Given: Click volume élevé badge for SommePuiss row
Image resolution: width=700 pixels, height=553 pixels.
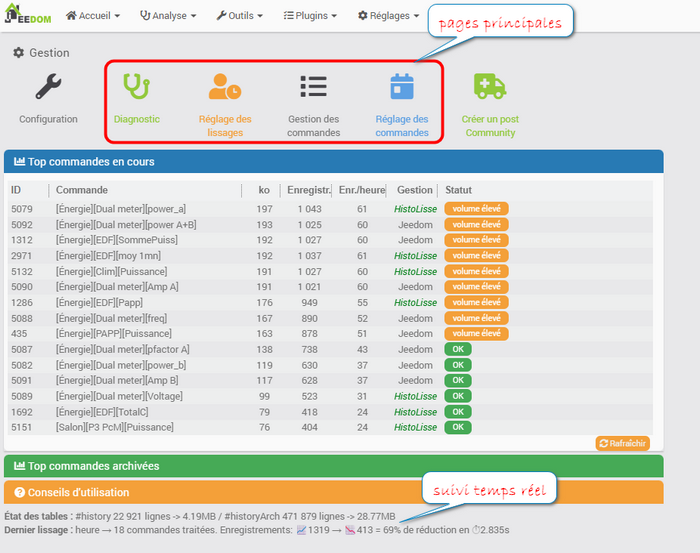Looking at the screenshot, I should tap(476, 240).
